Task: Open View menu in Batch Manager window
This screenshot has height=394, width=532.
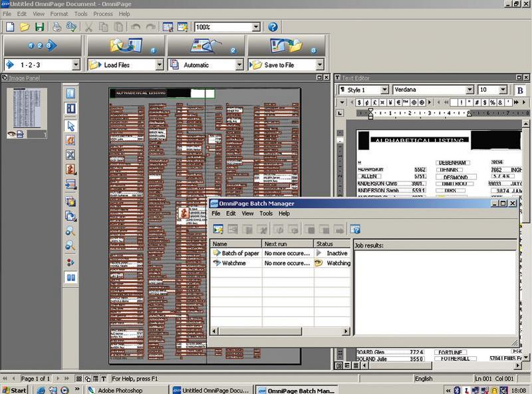Action: point(247,213)
